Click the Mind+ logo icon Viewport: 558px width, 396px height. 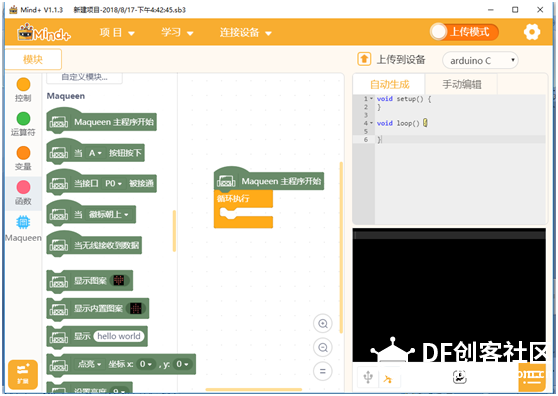pyautogui.click(x=44, y=33)
